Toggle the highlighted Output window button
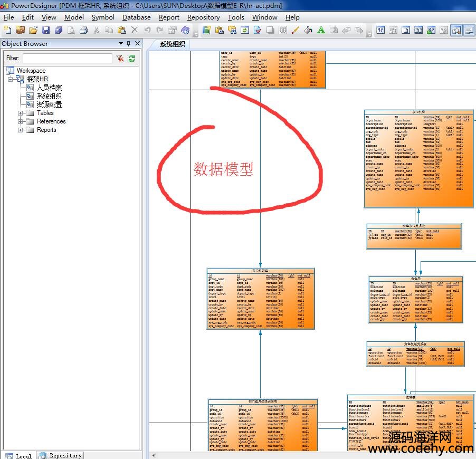Screen dimensions: 476x459 pos(469,30)
